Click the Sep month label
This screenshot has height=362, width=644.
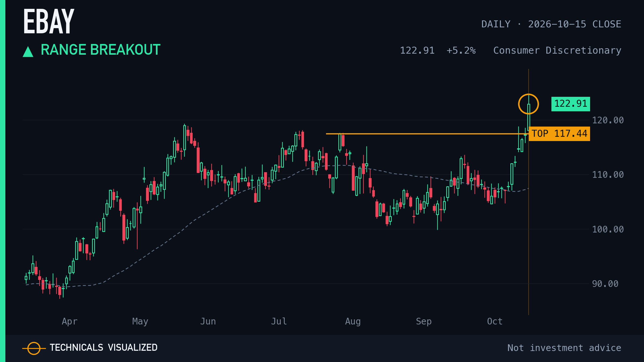coord(424,321)
